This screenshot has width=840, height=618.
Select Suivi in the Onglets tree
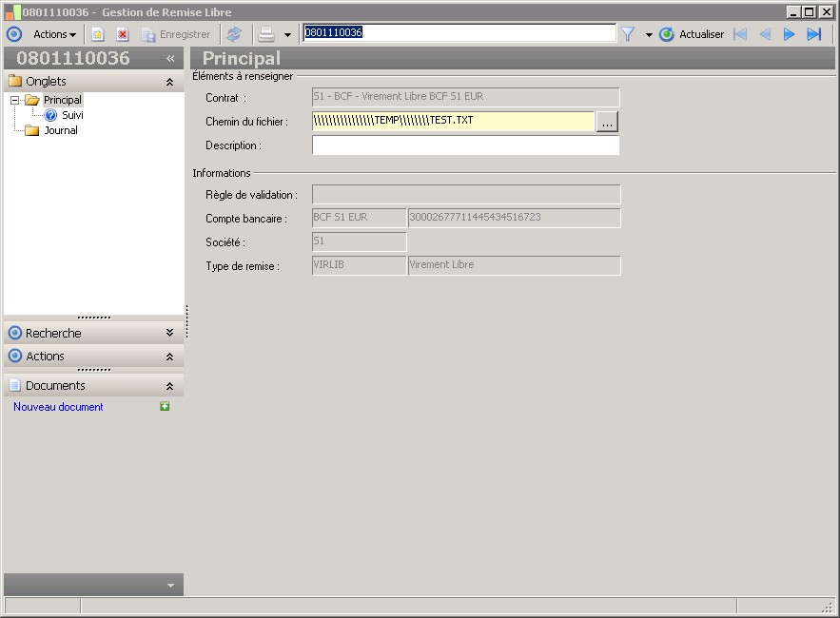pos(72,115)
